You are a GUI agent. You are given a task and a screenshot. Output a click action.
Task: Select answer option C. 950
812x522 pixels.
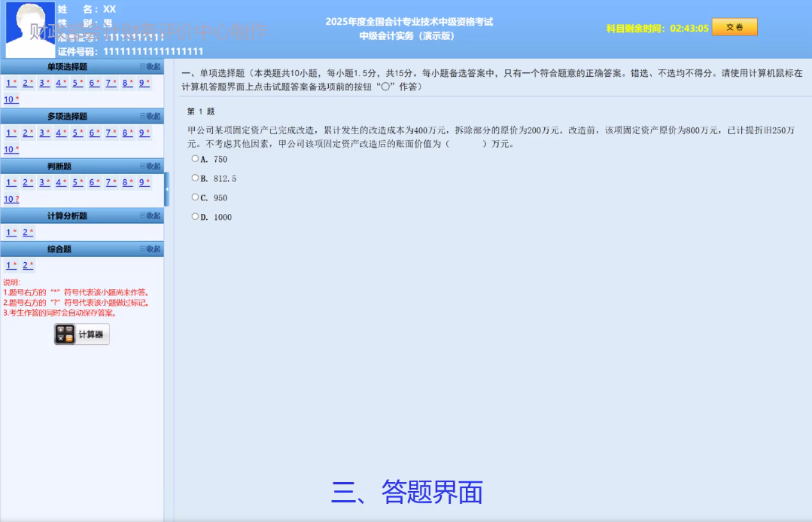click(195, 197)
